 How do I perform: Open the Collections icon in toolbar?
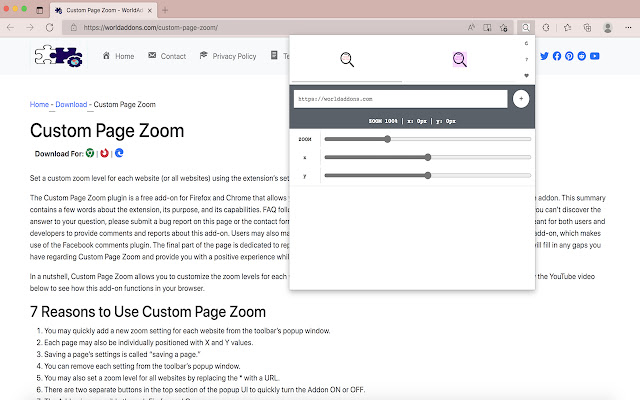coord(587,28)
